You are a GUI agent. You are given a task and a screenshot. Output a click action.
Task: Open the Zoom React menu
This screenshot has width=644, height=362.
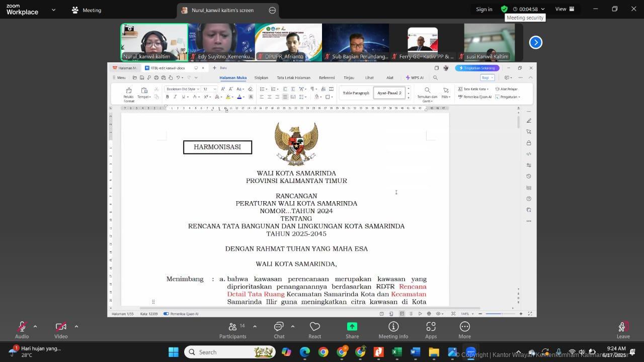315,327
